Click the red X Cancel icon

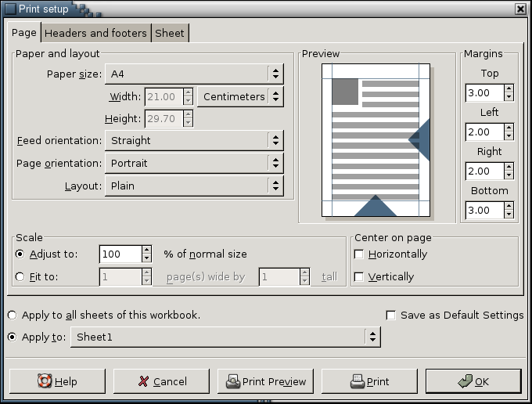click(x=143, y=381)
